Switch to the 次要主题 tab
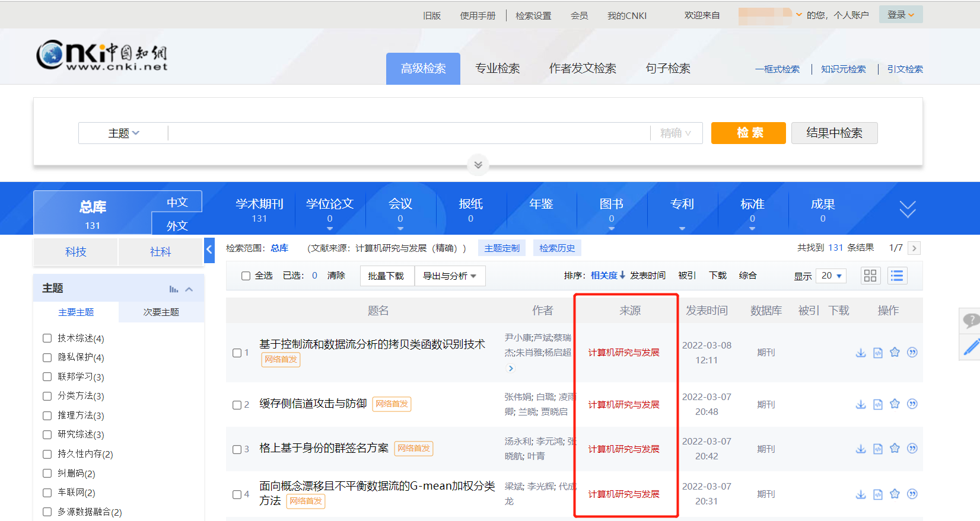 pos(161,312)
